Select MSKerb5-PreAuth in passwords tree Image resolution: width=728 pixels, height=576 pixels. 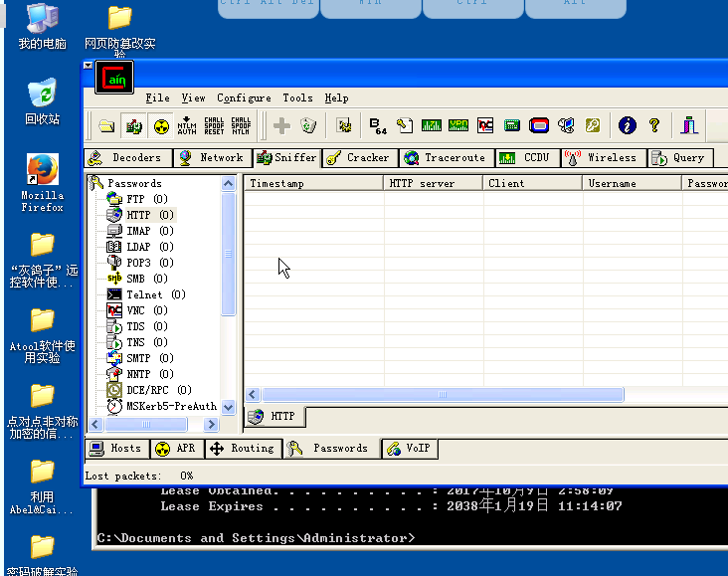click(x=171, y=407)
